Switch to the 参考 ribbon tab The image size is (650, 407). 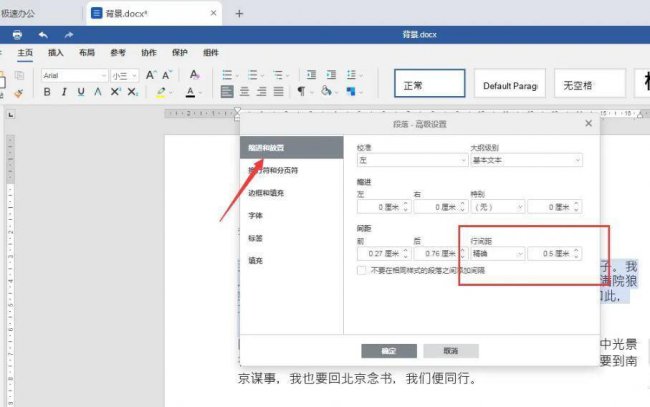118,53
